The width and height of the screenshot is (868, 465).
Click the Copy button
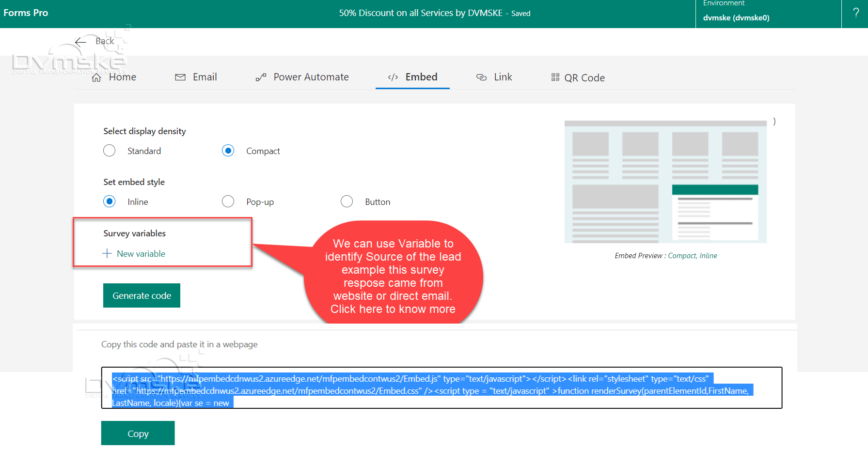click(x=138, y=433)
